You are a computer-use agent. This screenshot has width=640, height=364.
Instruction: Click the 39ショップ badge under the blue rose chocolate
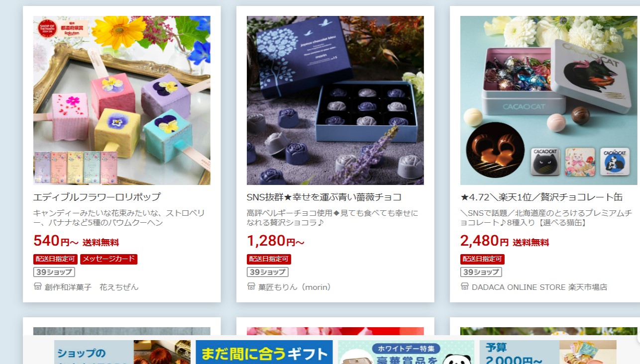(268, 272)
